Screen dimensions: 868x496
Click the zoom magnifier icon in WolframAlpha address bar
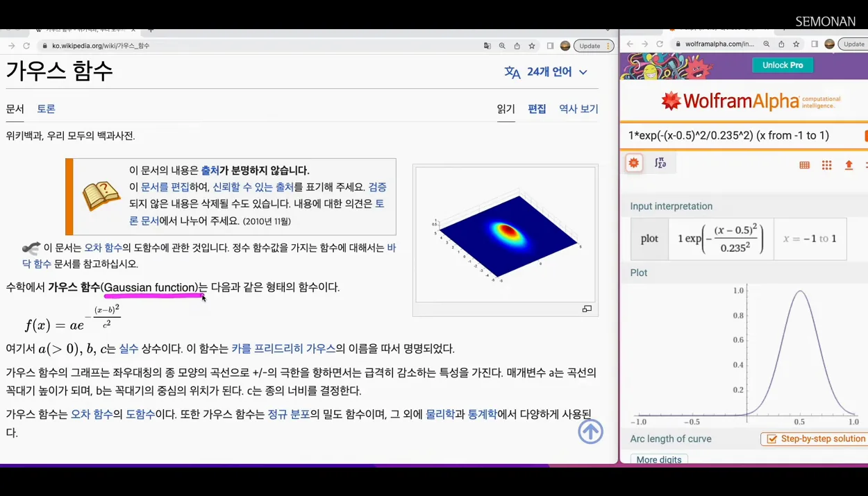point(767,44)
